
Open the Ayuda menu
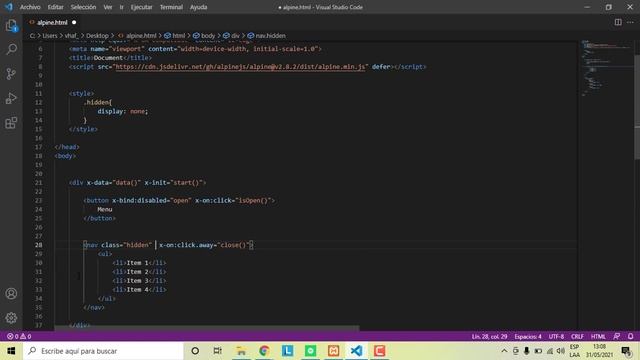(x=198, y=7)
